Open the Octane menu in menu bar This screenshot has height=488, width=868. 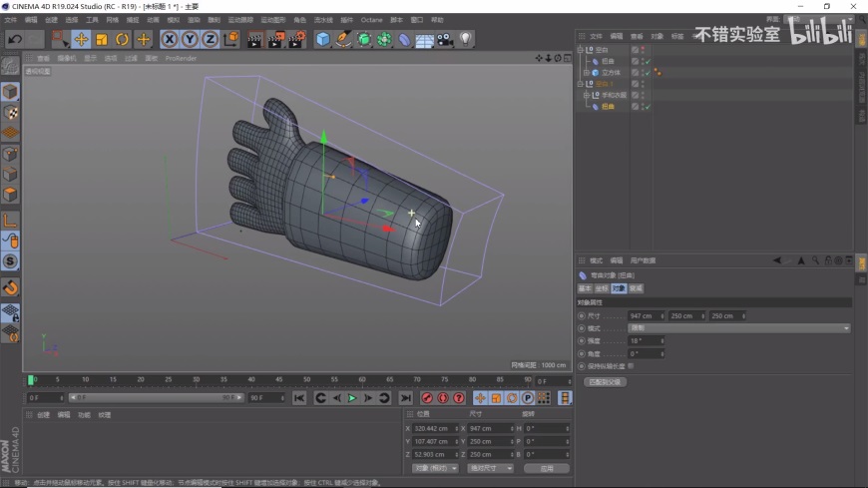(x=371, y=20)
